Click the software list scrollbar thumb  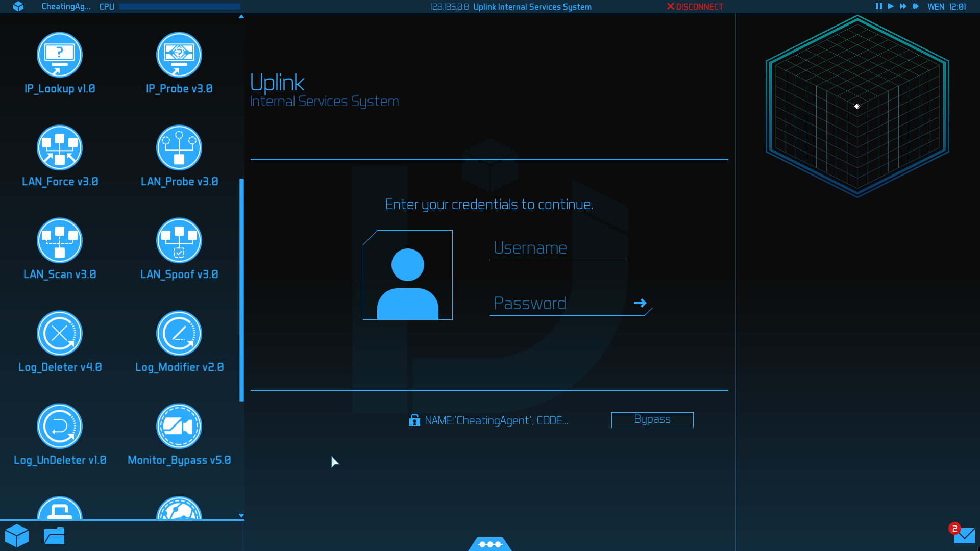click(x=241, y=290)
